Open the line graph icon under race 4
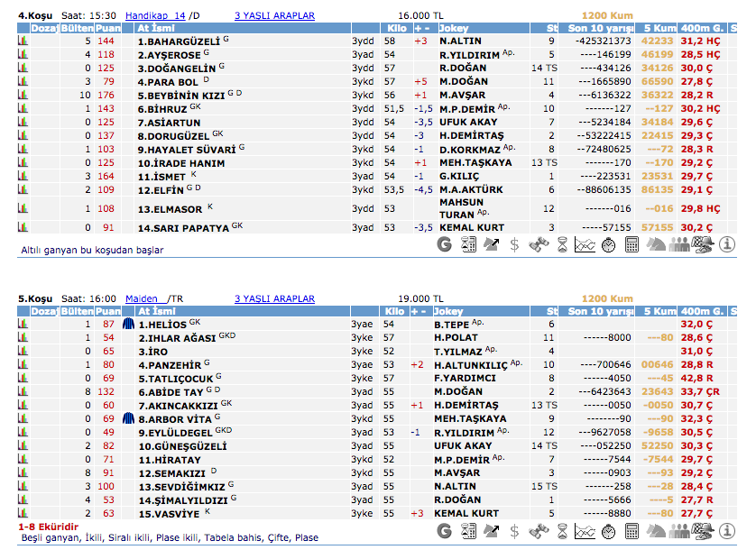Image resolution: width=756 pixels, height=559 pixels. pos(585,244)
